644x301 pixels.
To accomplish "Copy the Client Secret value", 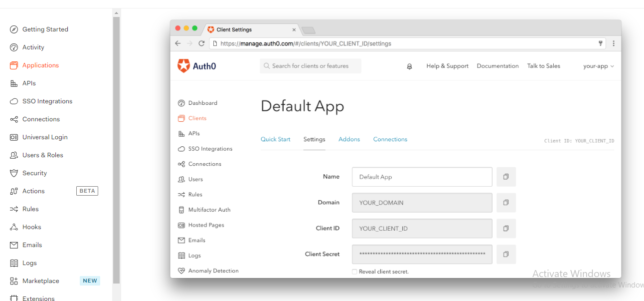I will pos(506,254).
